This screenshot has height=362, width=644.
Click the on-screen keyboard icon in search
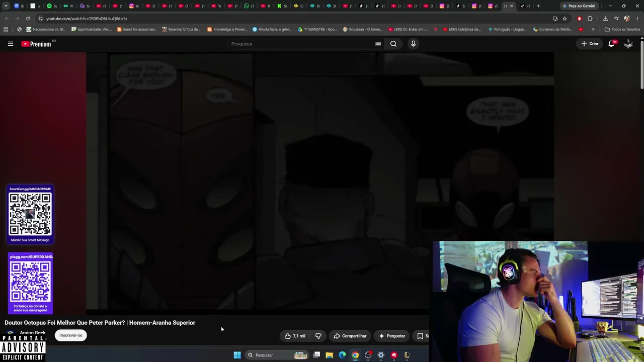click(x=378, y=44)
